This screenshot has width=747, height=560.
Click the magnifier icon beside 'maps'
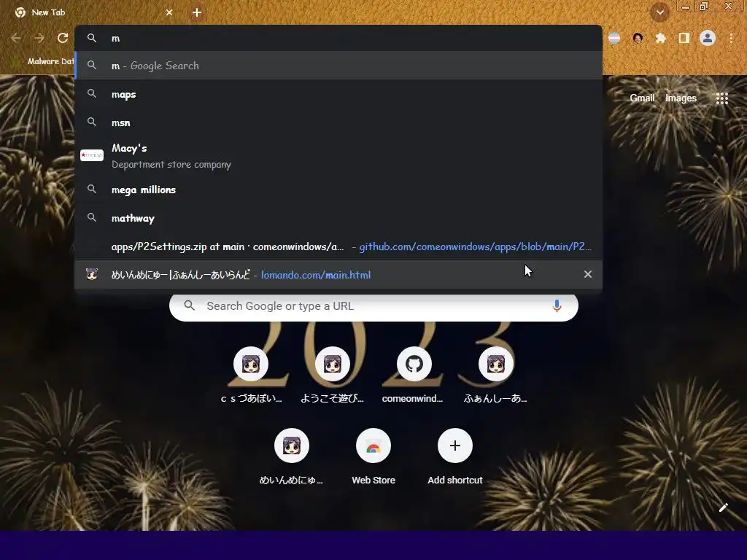click(x=92, y=94)
